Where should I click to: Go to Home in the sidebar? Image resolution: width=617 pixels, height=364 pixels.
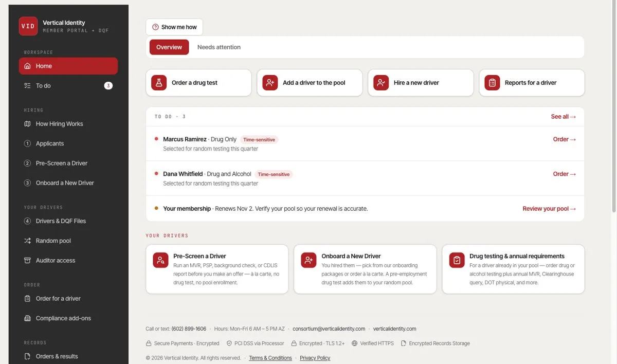pyautogui.click(x=68, y=66)
